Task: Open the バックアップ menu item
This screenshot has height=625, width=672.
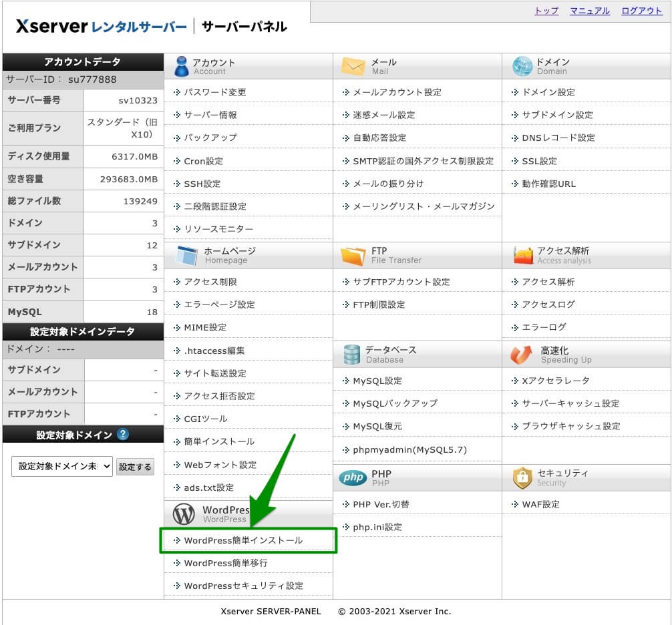Action: 210,138
